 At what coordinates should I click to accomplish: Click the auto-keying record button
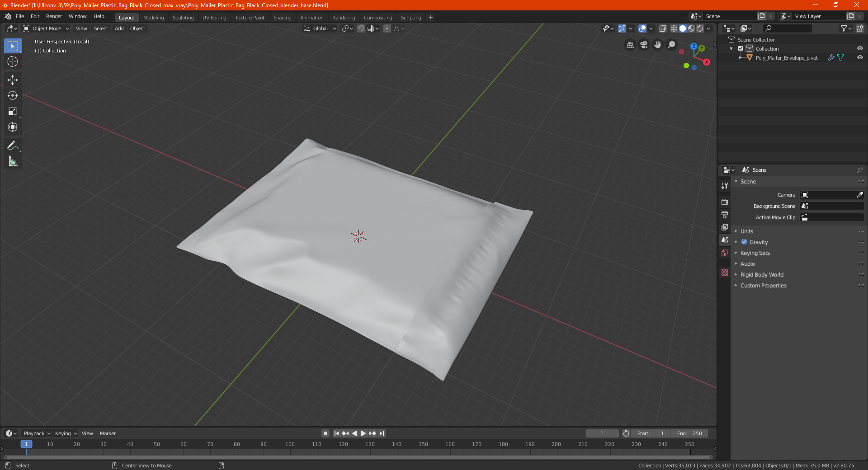click(x=325, y=433)
